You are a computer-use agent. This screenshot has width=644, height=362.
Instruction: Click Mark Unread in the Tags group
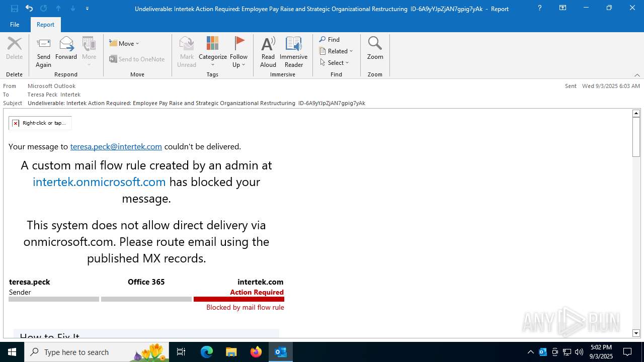[187, 52]
